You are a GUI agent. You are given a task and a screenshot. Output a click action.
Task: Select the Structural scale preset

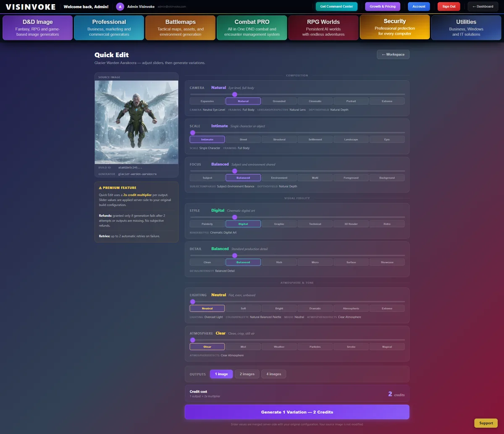point(279,139)
